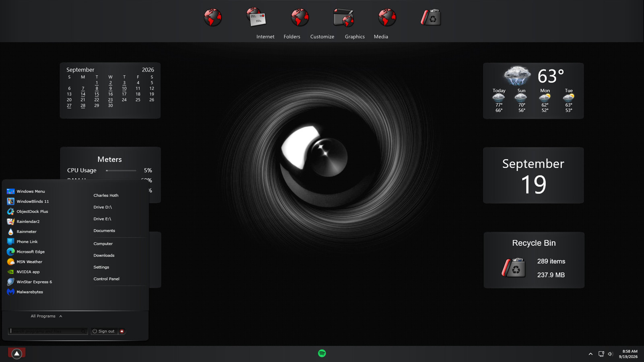The width and height of the screenshot is (644, 362).
Task: Open Downloads from start menu
Action: click(x=104, y=255)
